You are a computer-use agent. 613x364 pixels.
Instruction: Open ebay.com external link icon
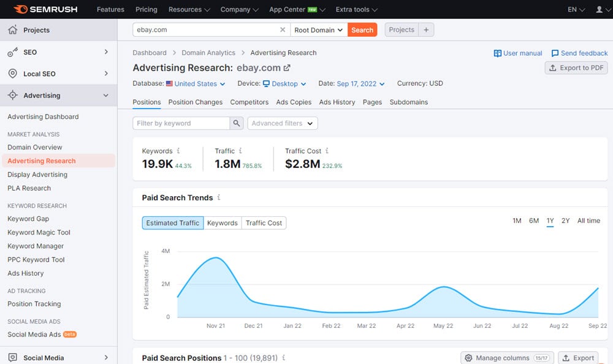pyautogui.click(x=286, y=68)
